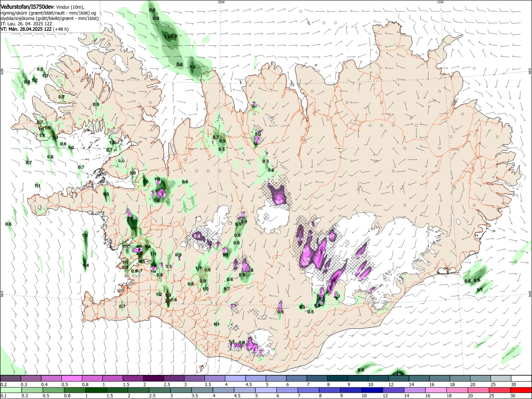
Task: Pick the light lavender snow swatch at 4
Action: [234, 379]
